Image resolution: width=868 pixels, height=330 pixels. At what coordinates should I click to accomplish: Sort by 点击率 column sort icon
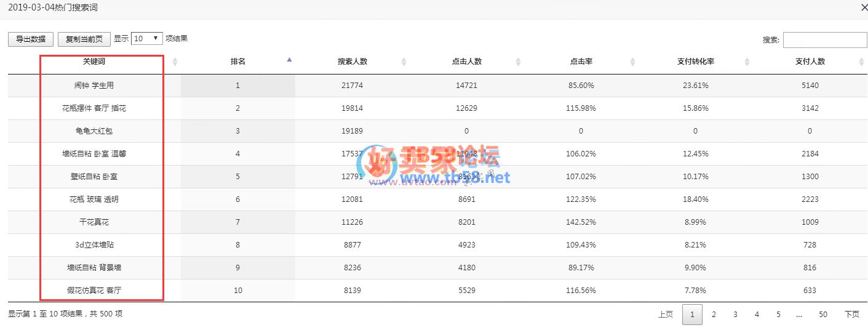pos(632,62)
